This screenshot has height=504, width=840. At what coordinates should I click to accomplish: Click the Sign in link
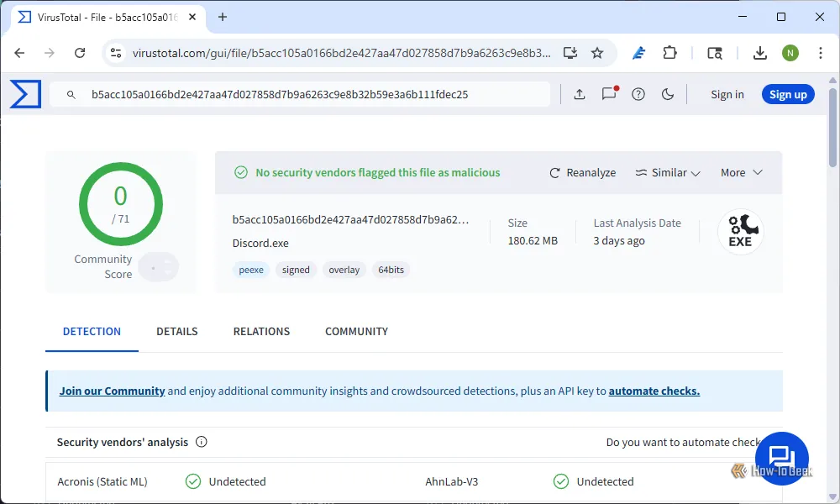(727, 94)
